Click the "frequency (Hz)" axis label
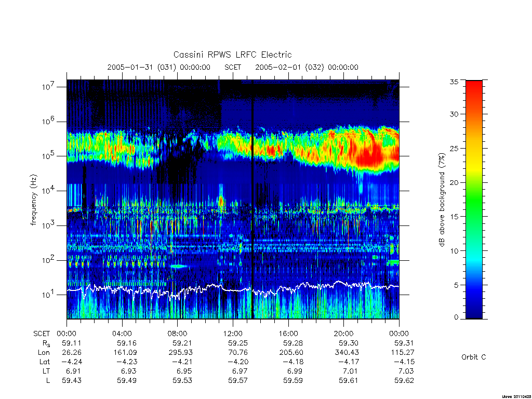The image size is (532, 399). (x=33, y=200)
